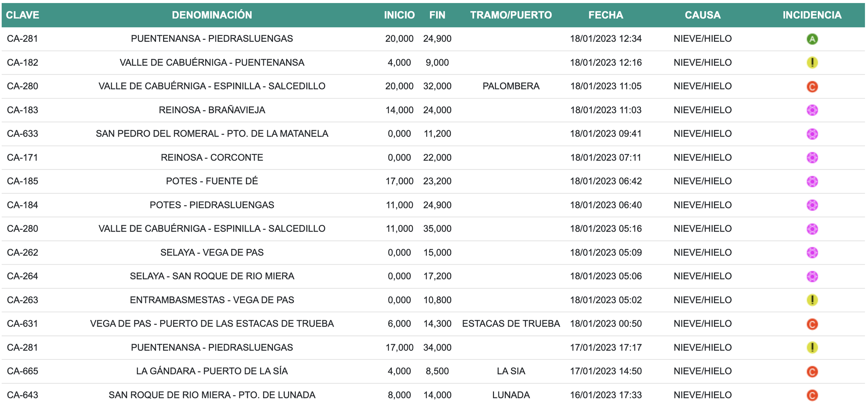Click purple icon in CA-633 row
This screenshot has width=868, height=413.
pos(812,134)
